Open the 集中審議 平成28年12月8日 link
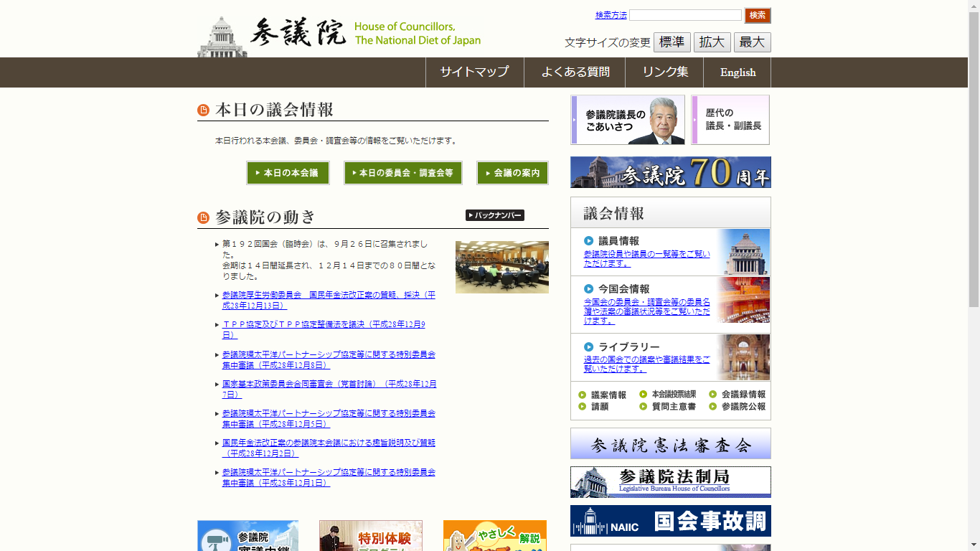 tap(329, 359)
